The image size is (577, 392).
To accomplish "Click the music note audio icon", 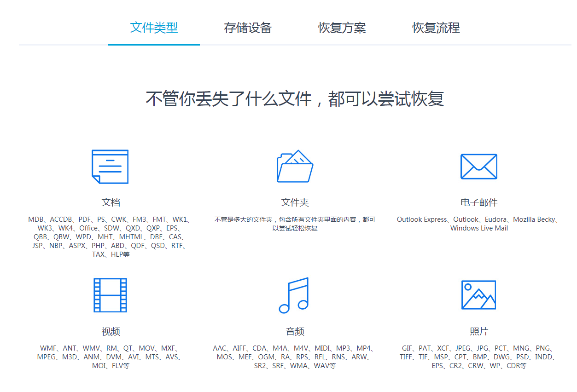I will [x=295, y=295].
